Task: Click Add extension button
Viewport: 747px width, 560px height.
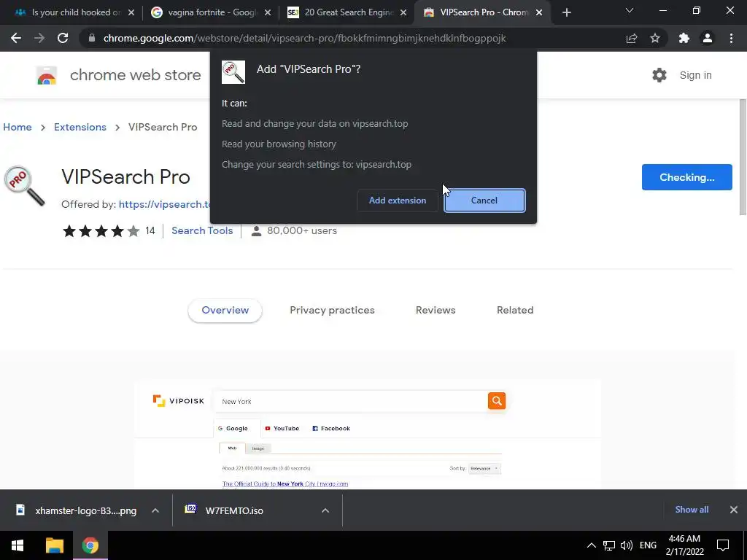Action: coord(398,201)
